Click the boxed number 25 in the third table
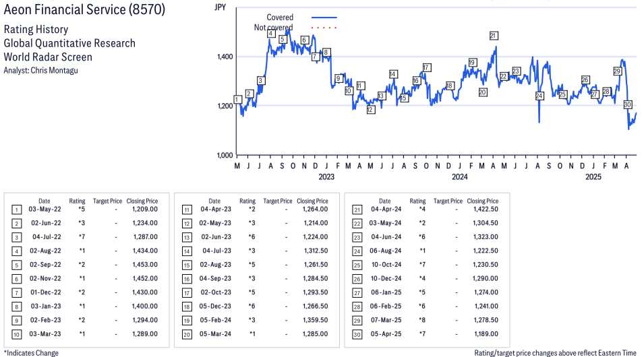 (x=357, y=265)
